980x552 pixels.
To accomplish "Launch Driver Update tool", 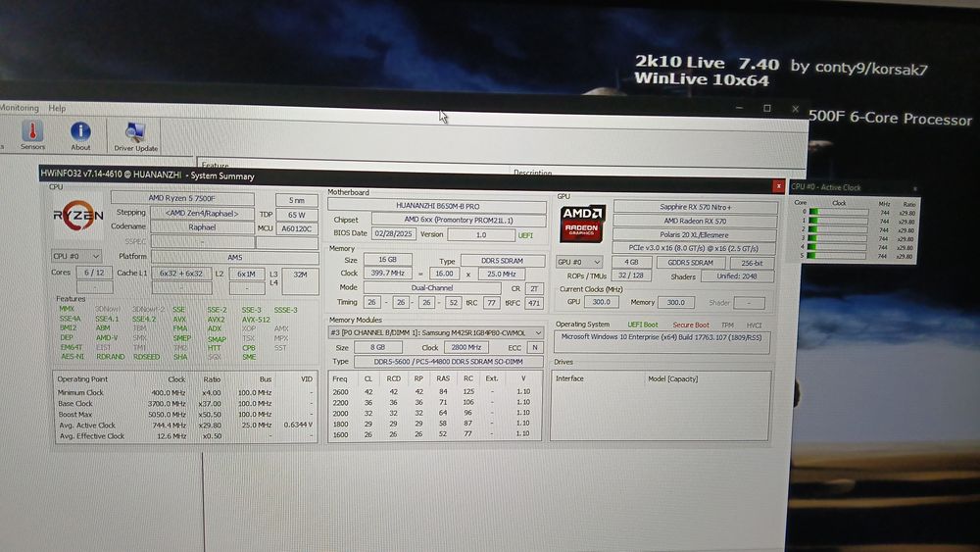I will click(135, 137).
